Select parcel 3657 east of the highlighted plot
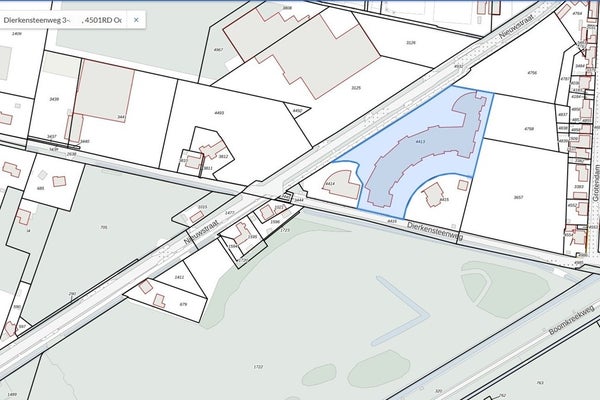The width and height of the screenshot is (600, 400). [x=517, y=197]
